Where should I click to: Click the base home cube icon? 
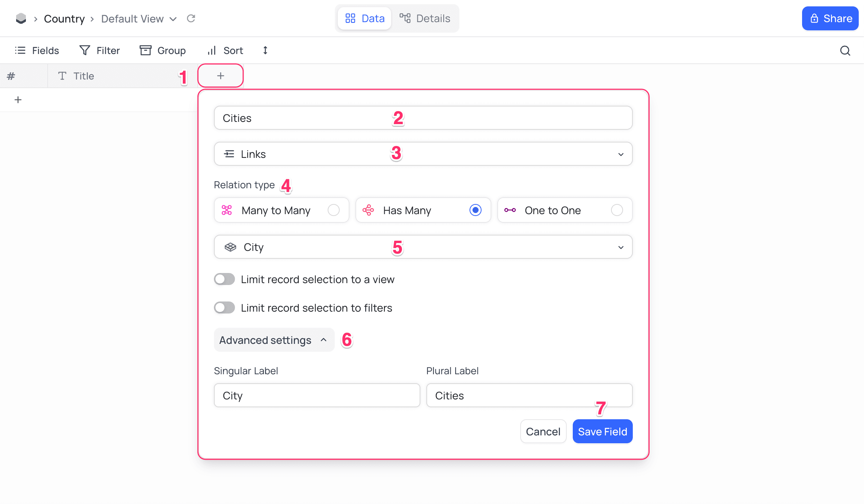[21, 18]
